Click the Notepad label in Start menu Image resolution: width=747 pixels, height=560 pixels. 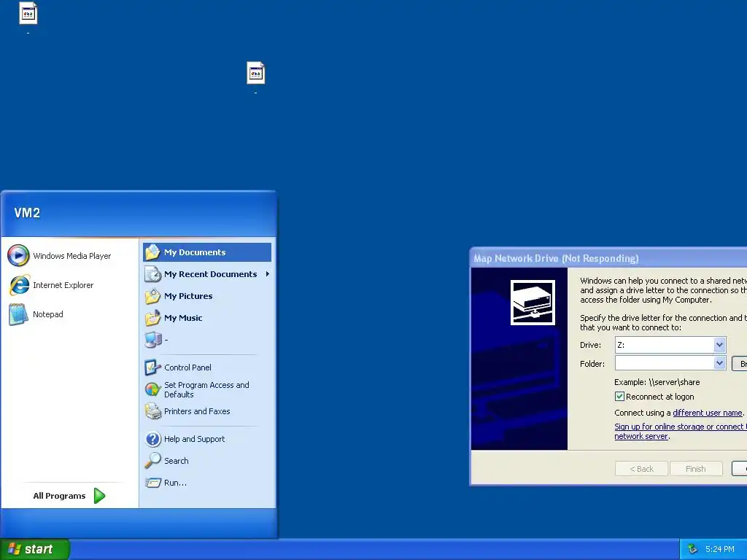[47, 314]
